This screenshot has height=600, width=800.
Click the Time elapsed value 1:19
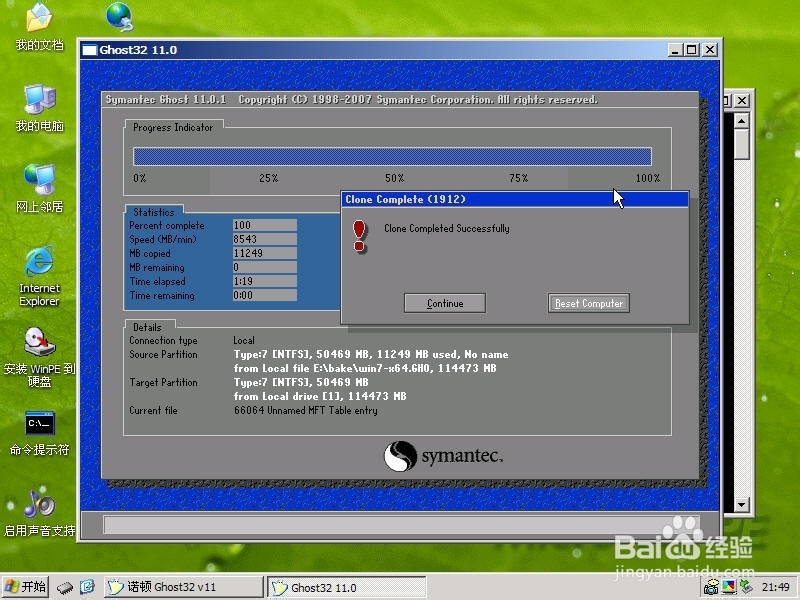point(264,281)
